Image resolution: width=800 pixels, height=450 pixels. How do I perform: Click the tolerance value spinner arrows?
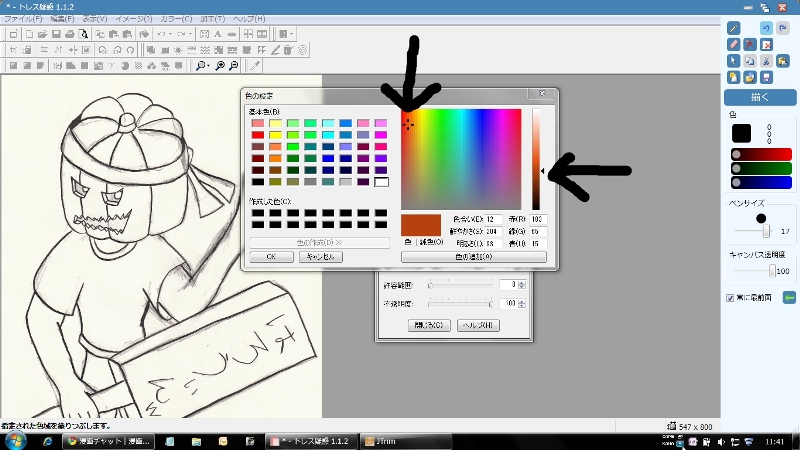tap(521, 285)
